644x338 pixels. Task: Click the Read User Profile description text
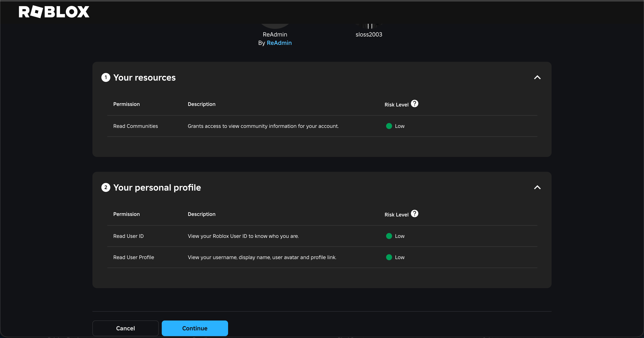262,257
